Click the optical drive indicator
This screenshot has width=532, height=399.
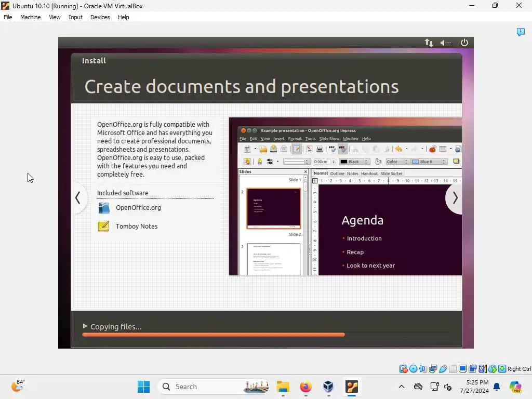point(413,369)
